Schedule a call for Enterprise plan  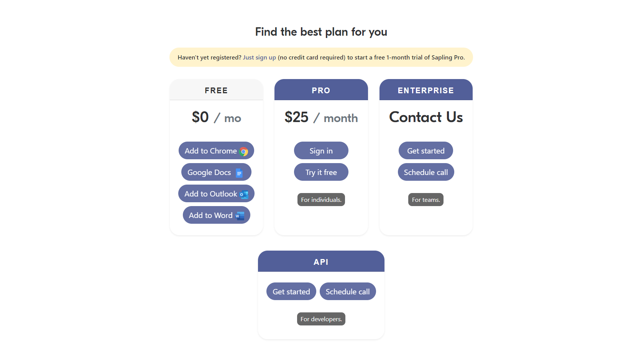(x=426, y=172)
